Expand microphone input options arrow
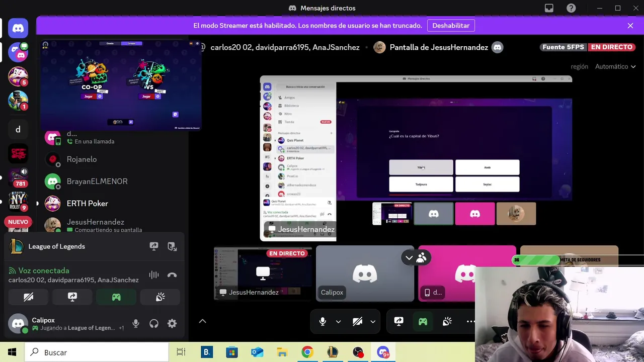This screenshot has width=644, height=362. [338, 321]
